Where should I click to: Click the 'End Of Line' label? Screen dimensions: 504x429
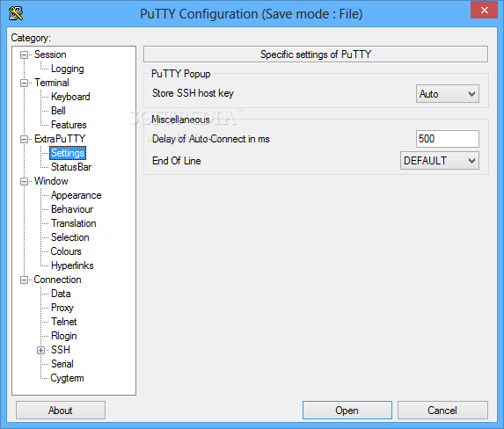pyautogui.click(x=177, y=160)
